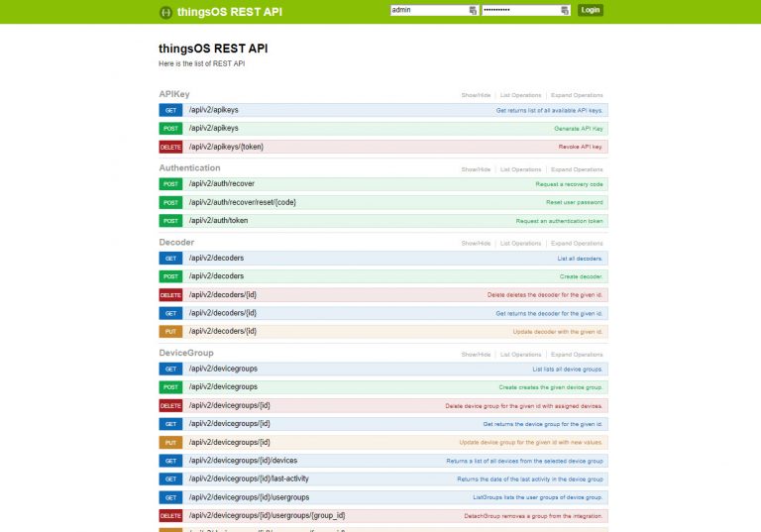This screenshot has height=532, width=761.
Task: Open the APIKey section heading
Action: point(174,94)
